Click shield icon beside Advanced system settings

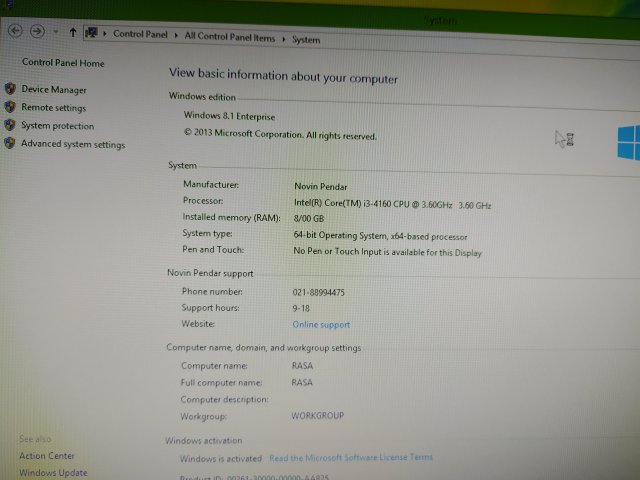[x=10, y=143]
